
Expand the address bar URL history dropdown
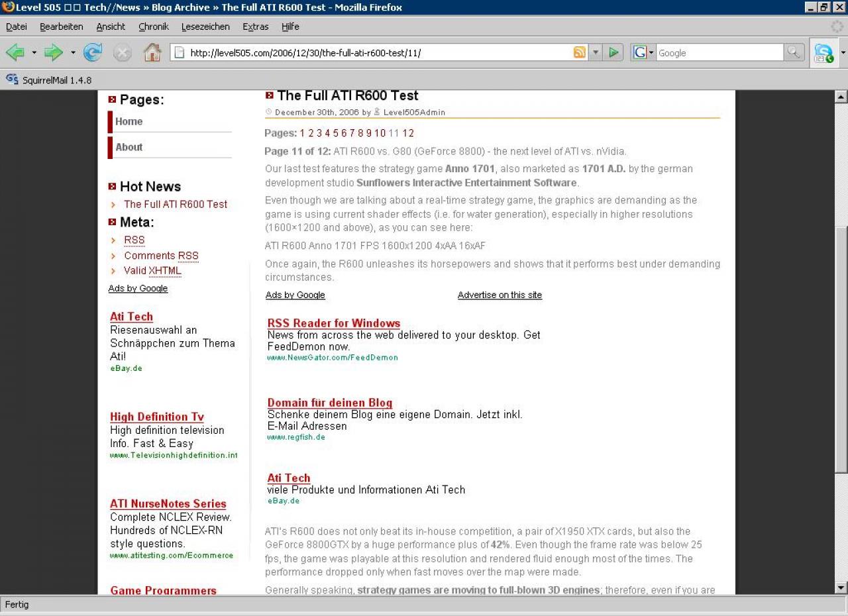(595, 52)
